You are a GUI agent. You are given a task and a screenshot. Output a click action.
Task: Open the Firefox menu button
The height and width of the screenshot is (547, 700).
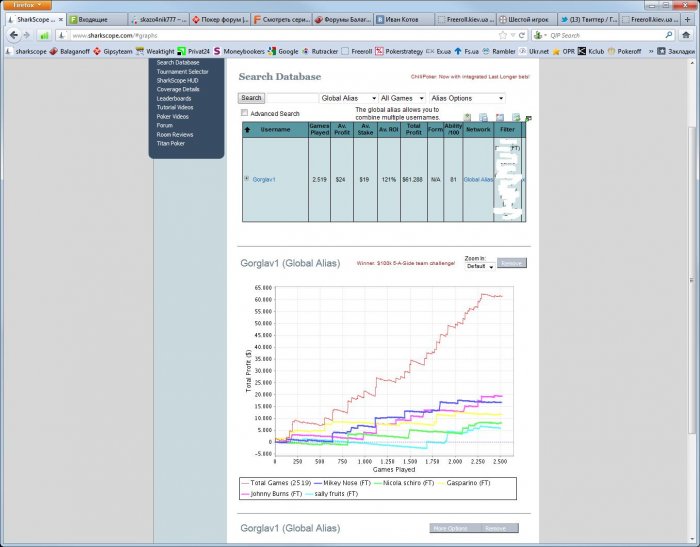[26, 5]
